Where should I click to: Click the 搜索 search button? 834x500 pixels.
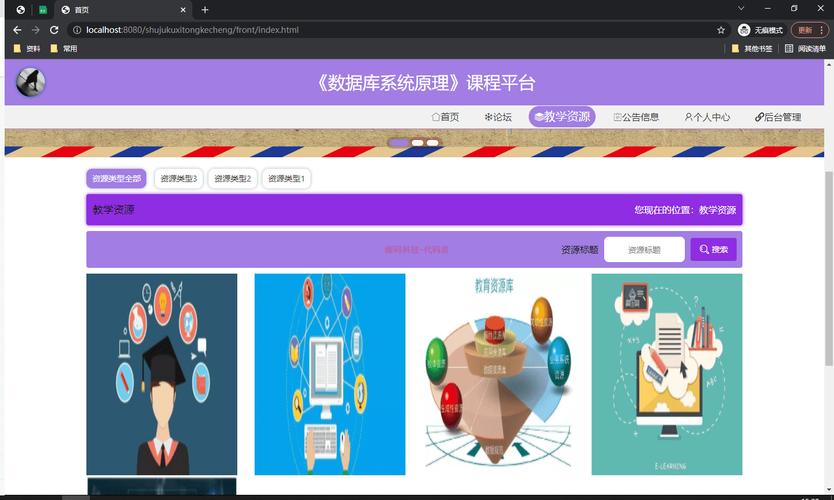point(713,249)
